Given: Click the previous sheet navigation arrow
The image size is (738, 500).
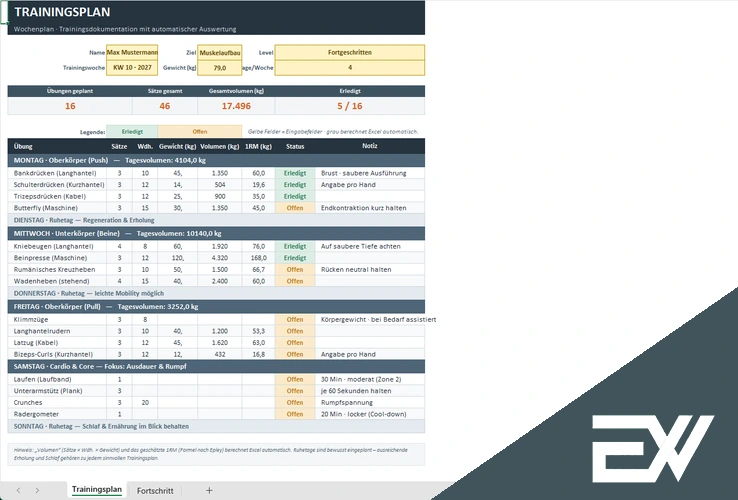Looking at the screenshot, I should tap(18, 491).
